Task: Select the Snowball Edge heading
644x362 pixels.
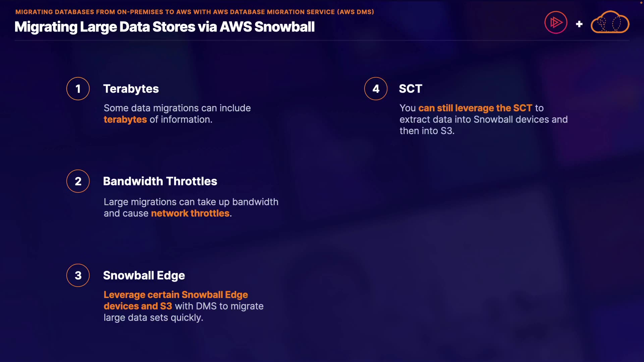Action: pyautogui.click(x=144, y=276)
